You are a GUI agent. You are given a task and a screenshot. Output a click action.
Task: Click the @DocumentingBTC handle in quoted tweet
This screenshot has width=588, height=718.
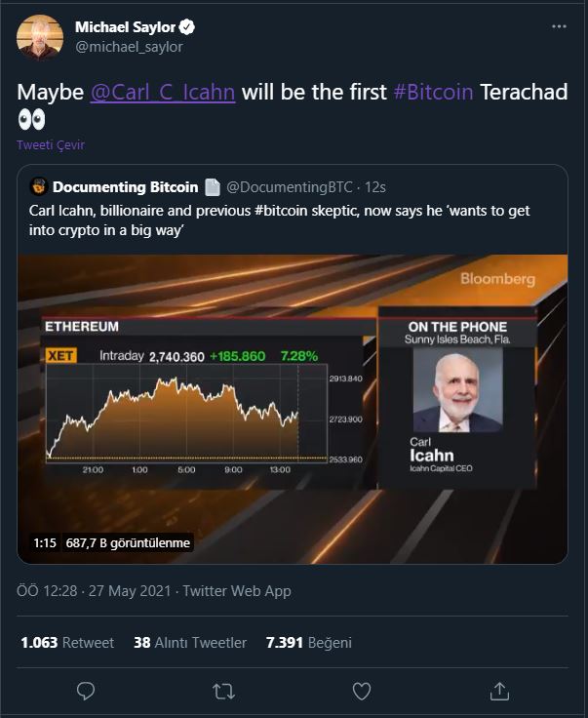coord(290,187)
